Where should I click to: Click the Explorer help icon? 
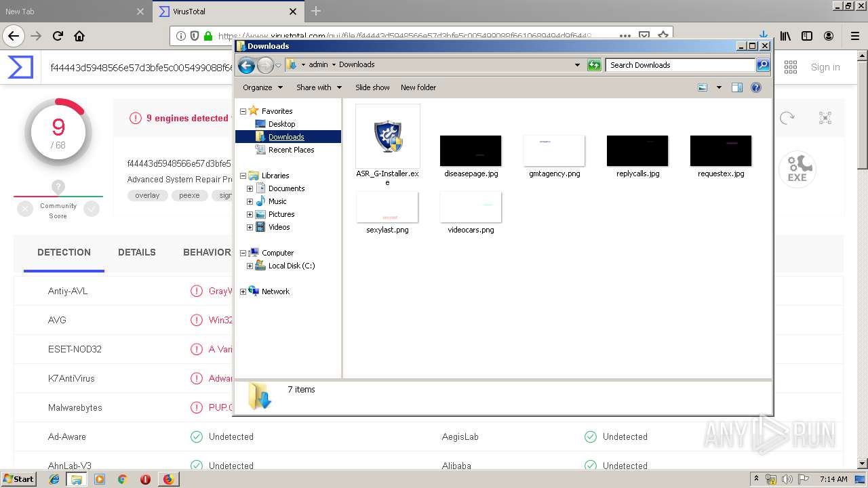(x=756, y=87)
